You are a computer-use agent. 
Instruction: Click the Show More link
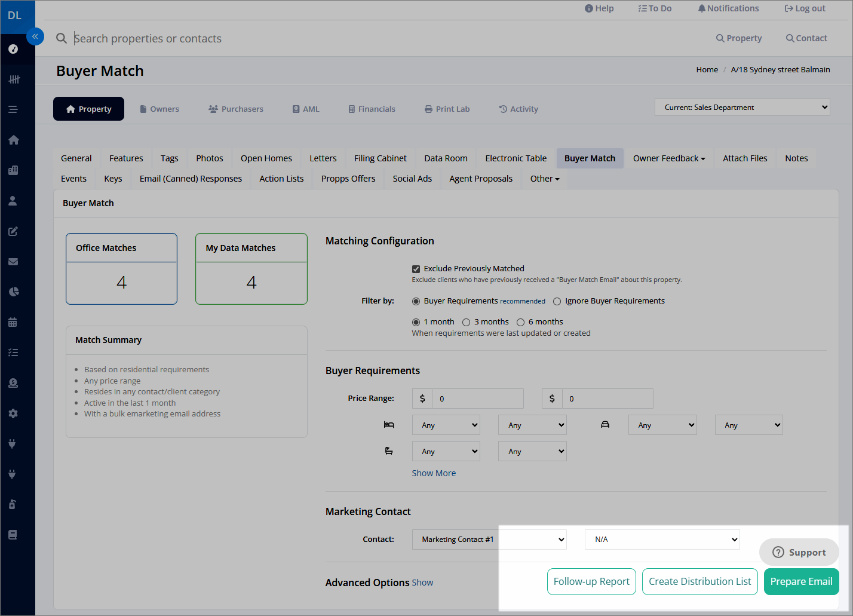[434, 473]
